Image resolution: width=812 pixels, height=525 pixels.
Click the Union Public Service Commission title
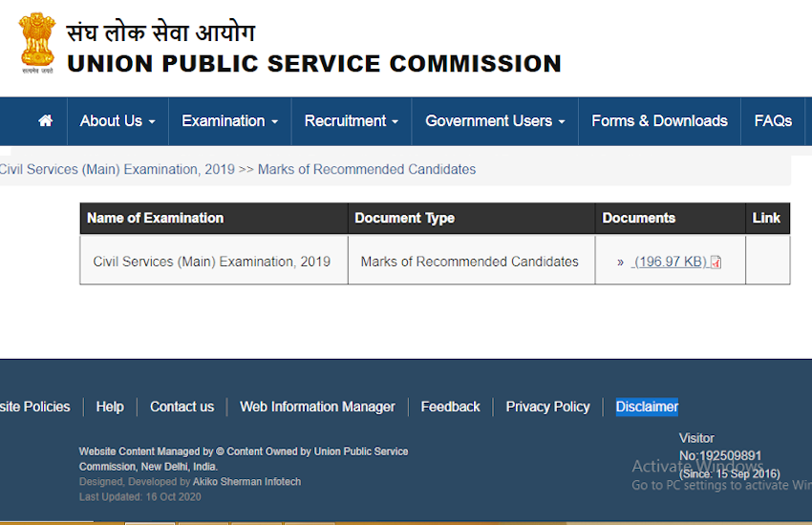point(314,64)
